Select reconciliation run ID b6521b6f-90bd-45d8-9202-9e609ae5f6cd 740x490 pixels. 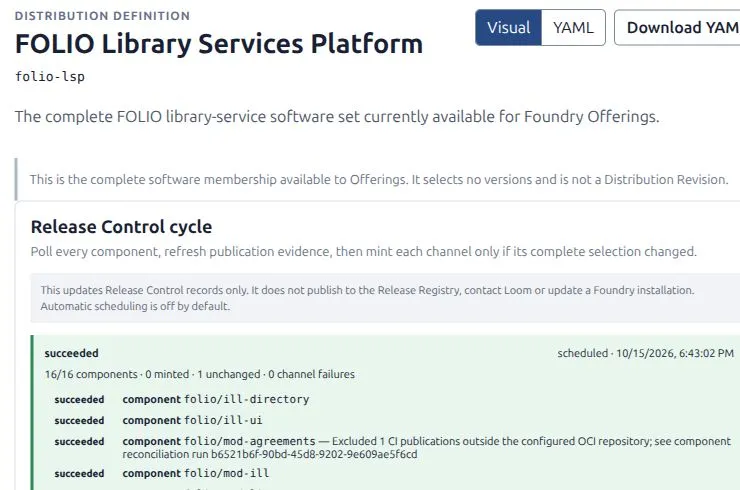click(314, 455)
